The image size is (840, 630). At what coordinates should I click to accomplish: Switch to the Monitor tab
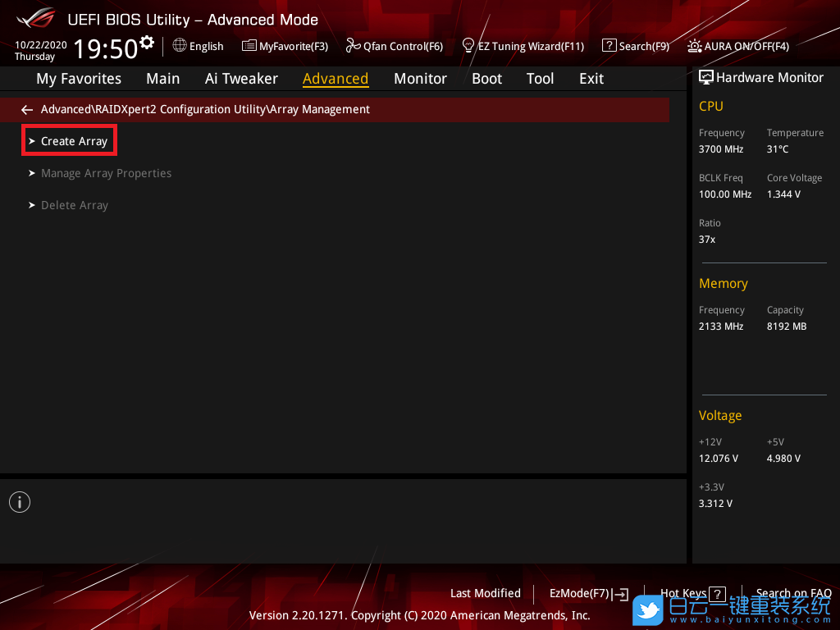(x=420, y=79)
